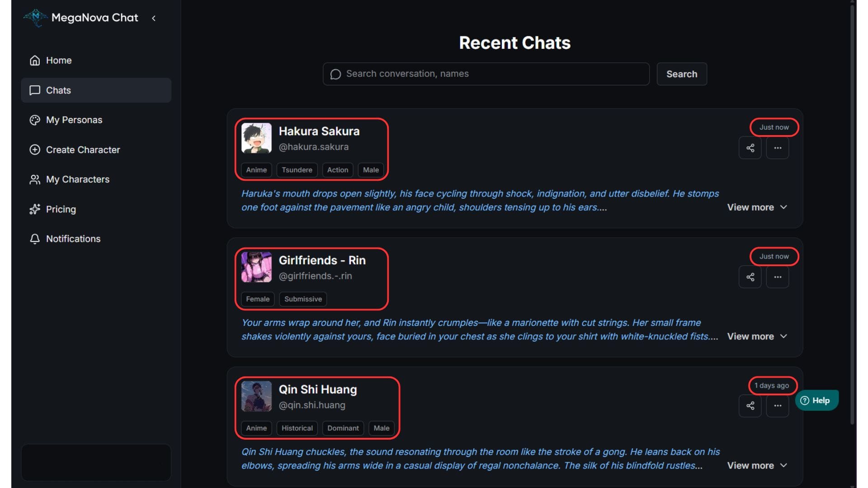868x488 pixels.
Task: Expand View more on Qin Shi Huang chat
Action: [x=757, y=465]
